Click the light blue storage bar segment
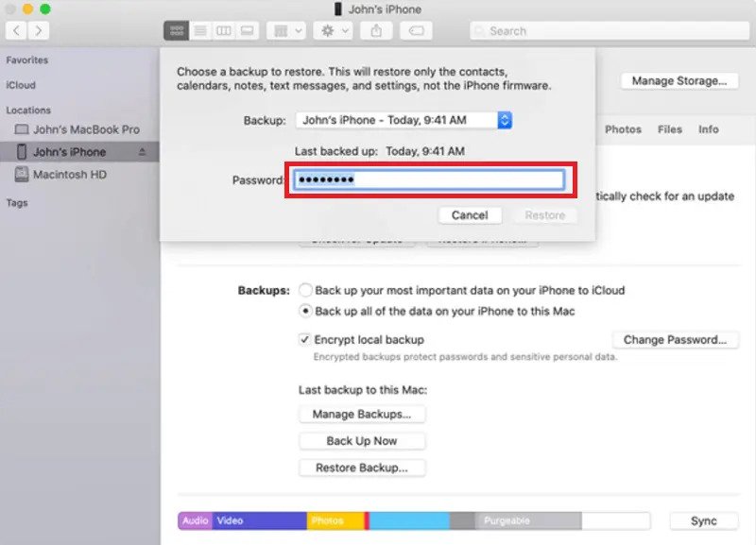Screen dimensions: 756x545 409,520
